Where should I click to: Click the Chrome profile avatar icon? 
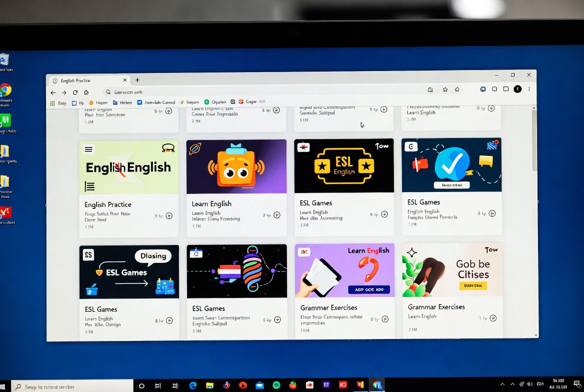pos(517,89)
